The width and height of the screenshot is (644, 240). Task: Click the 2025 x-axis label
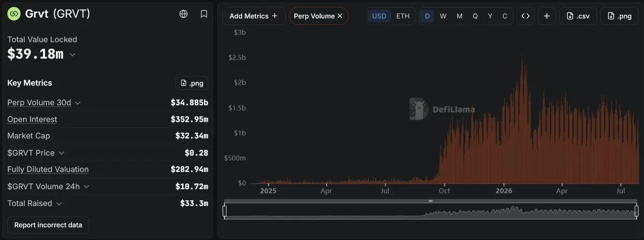coord(268,191)
